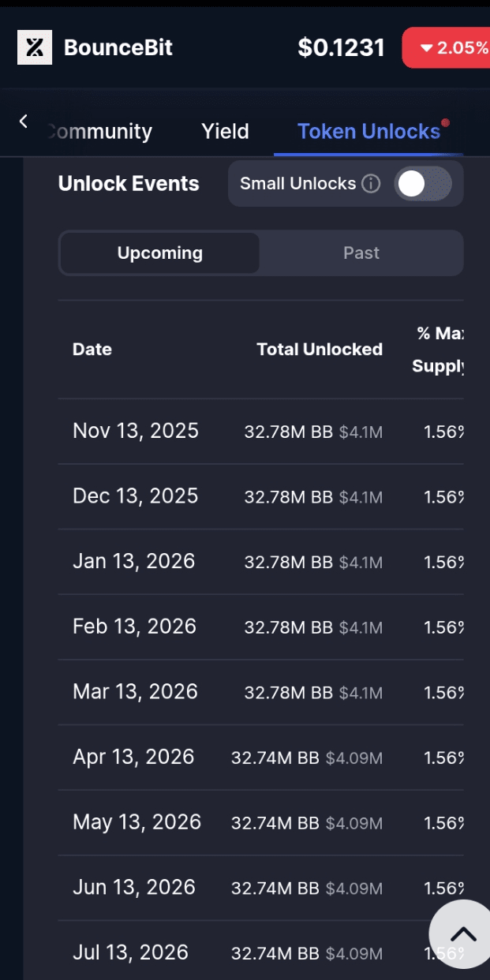Select the Token Unlocks tab
Screen dimensions: 490x980
coord(368,131)
